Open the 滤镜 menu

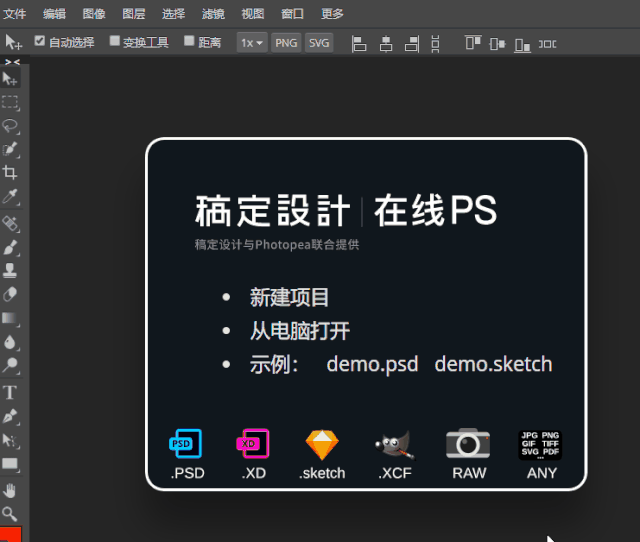pos(213,14)
